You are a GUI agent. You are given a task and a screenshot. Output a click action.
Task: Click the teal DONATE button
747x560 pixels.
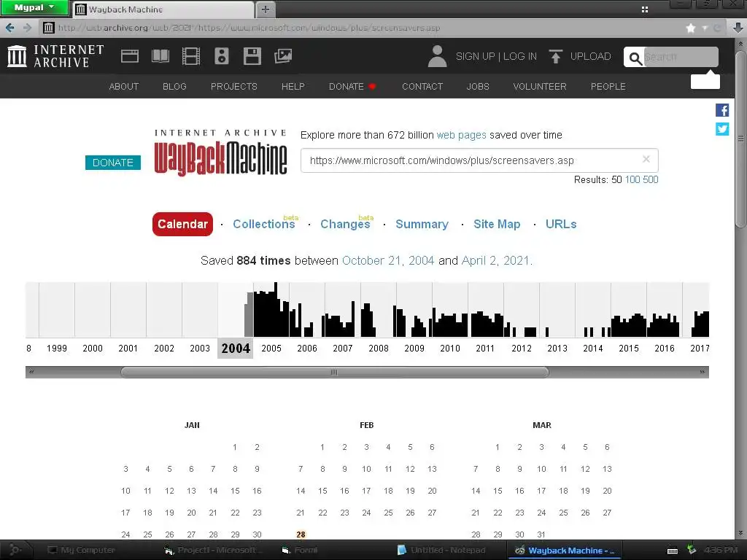[113, 163]
